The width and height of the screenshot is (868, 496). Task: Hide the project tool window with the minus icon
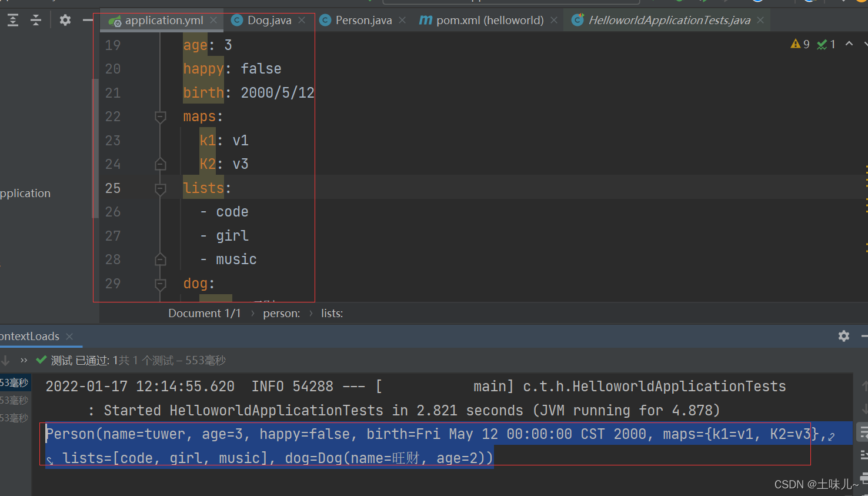click(x=88, y=21)
